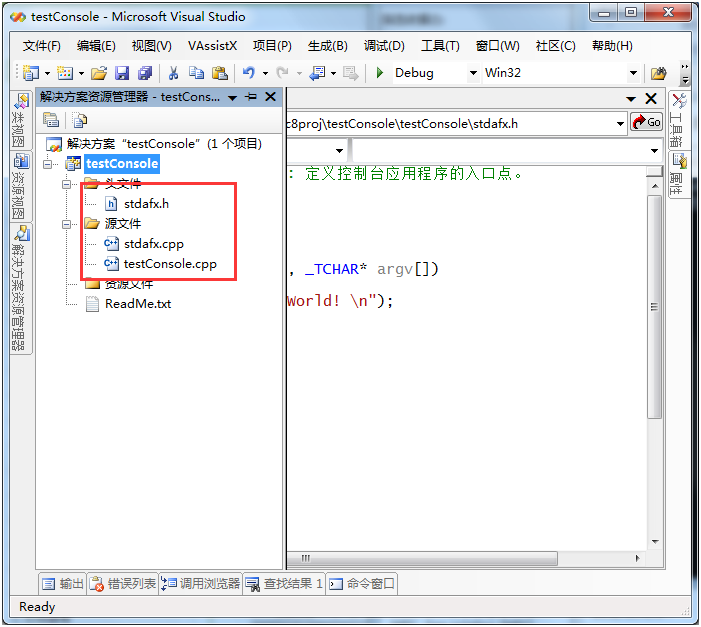
Task: Click the Add New Item toolbar icon
Action: point(65,73)
